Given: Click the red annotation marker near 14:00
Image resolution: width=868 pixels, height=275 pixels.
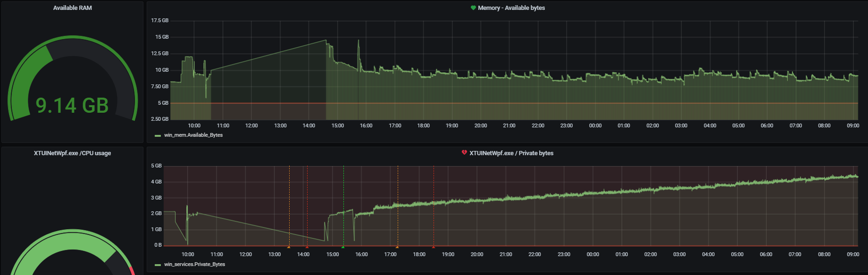Looking at the screenshot, I should pos(307,247).
